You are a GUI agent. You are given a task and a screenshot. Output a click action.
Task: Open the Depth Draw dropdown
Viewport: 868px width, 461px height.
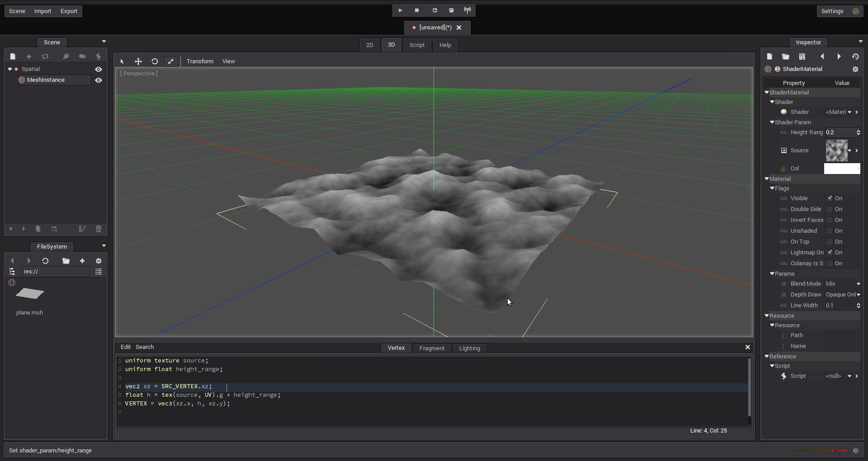843,295
